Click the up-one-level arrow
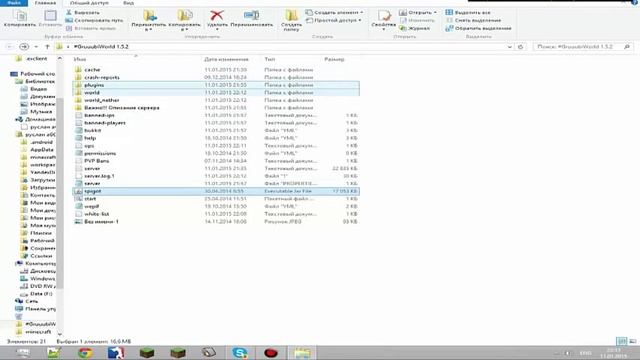 (x=47, y=47)
